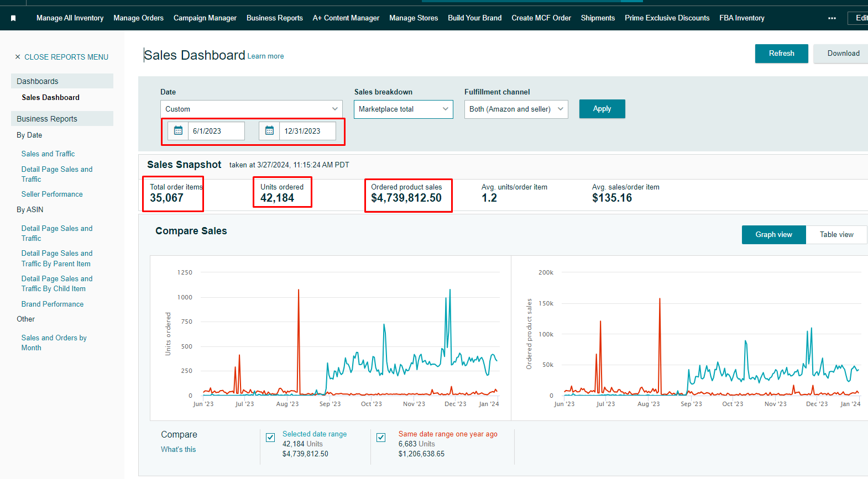868x479 pixels.
Task: Open Seller Performance report link
Action: 52,194
